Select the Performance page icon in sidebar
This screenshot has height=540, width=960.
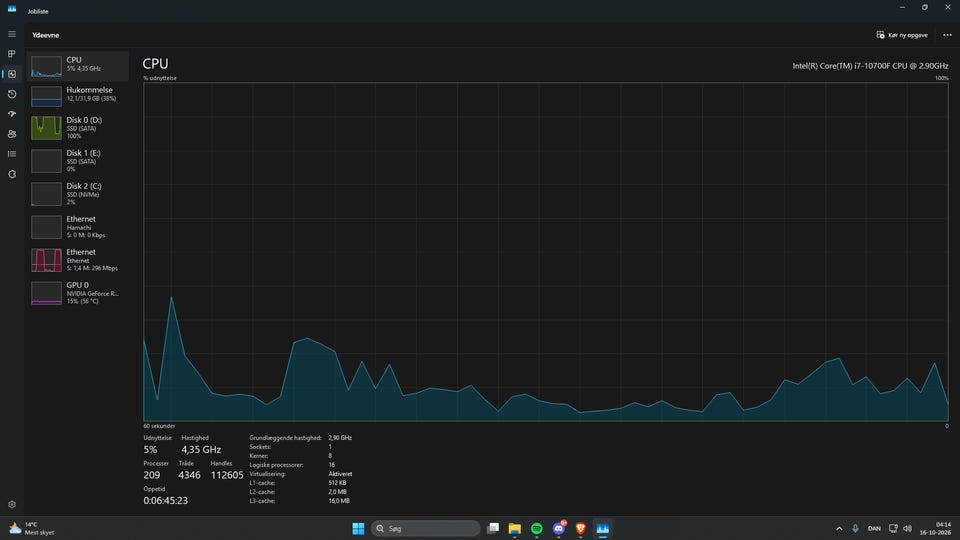[x=12, y=74]
